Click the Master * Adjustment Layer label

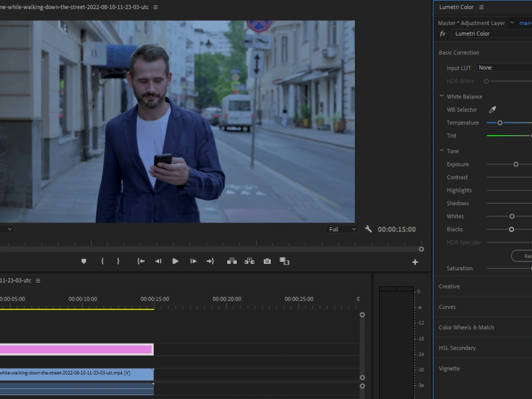(471, 23)
